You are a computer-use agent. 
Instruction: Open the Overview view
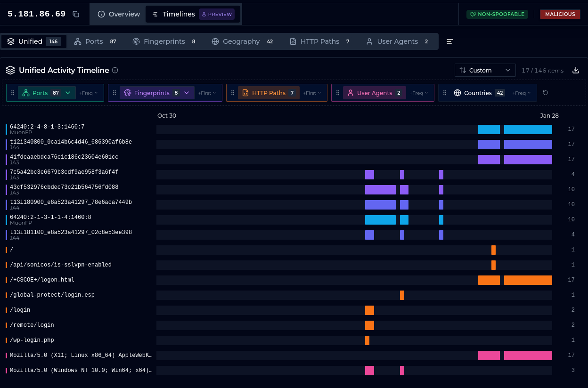(x=118, y=14)
